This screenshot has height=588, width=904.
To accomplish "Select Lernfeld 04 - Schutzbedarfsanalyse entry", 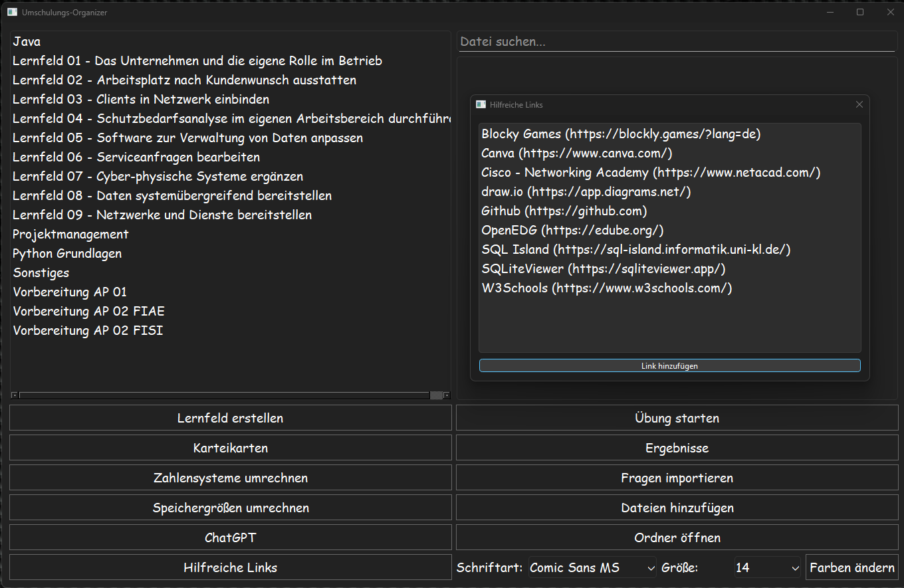I will [231, 118].
